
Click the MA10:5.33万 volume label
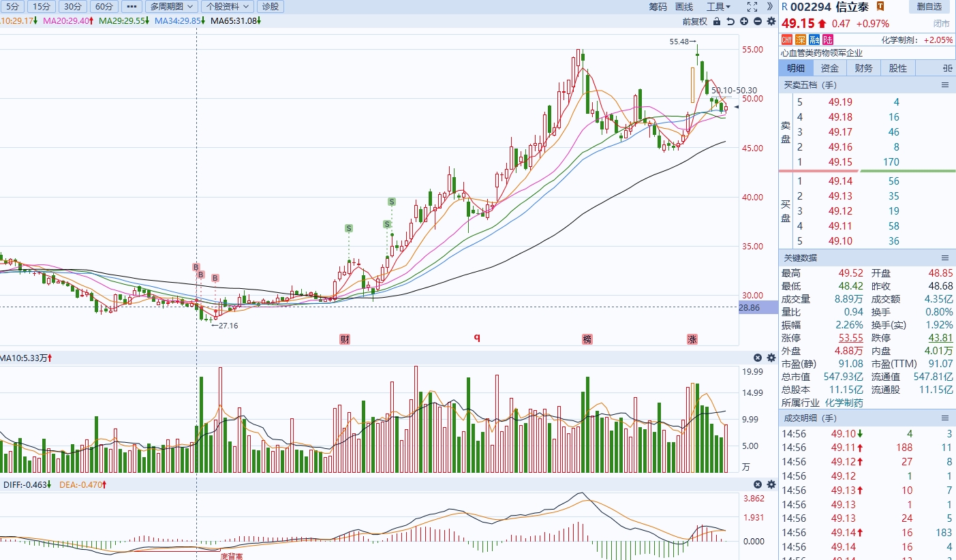(26, 358)
